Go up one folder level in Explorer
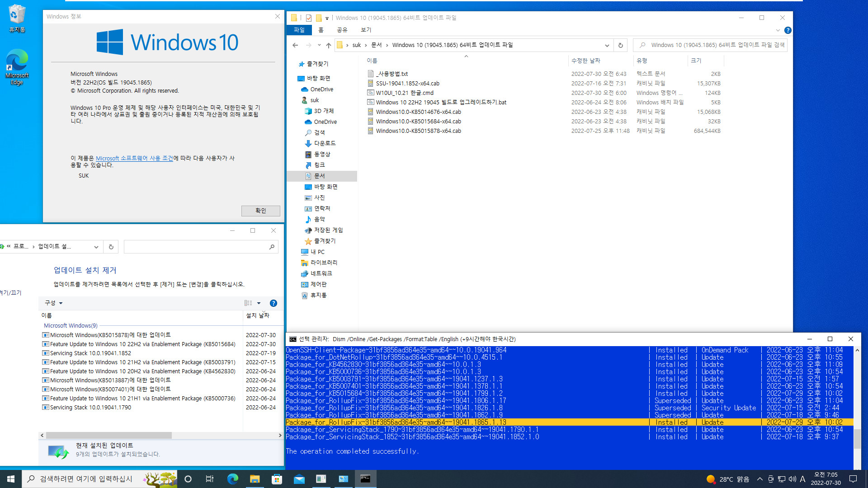Image resolution: width=868 pixels, height=488 pixels. (x=329, y=45)
